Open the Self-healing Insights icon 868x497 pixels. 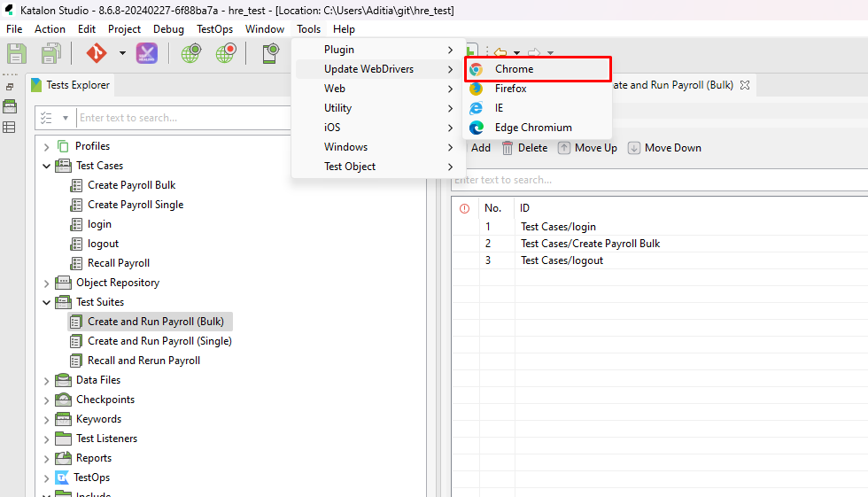147,54
